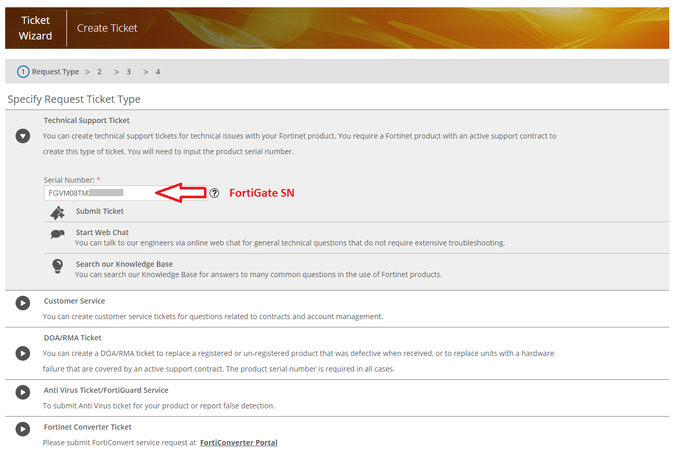Click the Request Type step label
This screenshot has width=688, height=452.
tap(55, 72)
